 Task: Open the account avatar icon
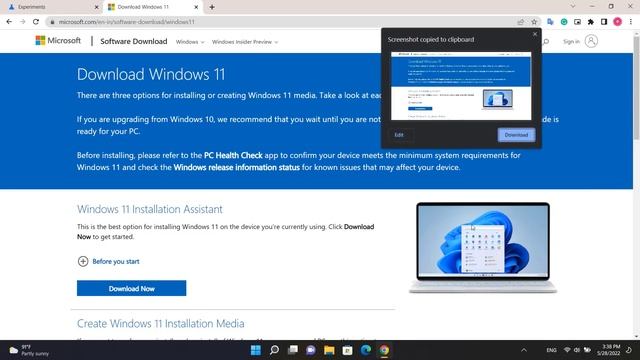point(591,41)
